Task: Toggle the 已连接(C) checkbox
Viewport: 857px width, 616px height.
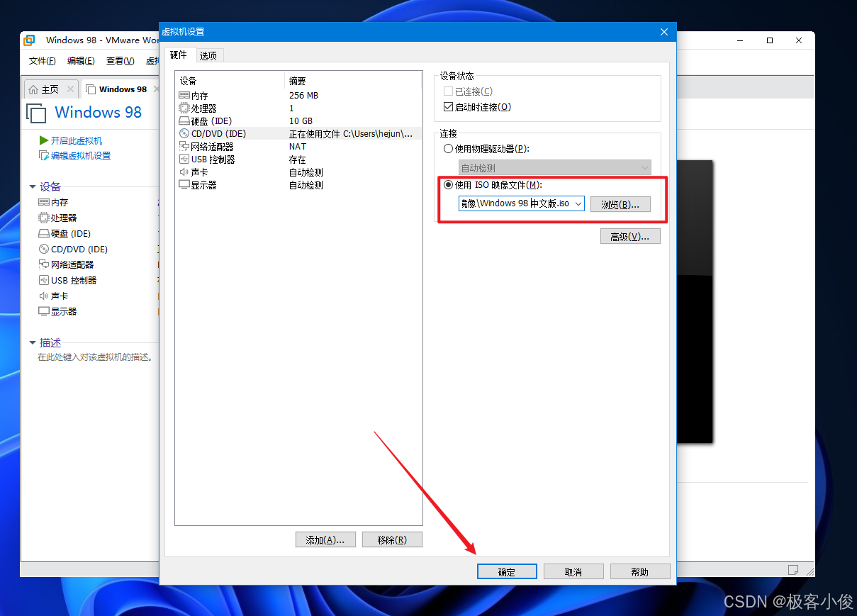Action: coord(448,91)
